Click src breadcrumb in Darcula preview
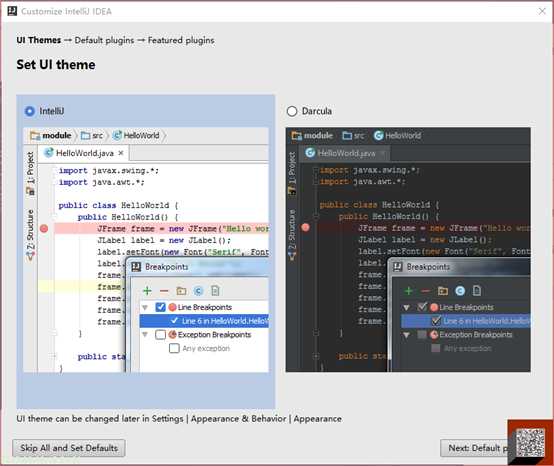554x466 pixels. (x=353, y=135)
